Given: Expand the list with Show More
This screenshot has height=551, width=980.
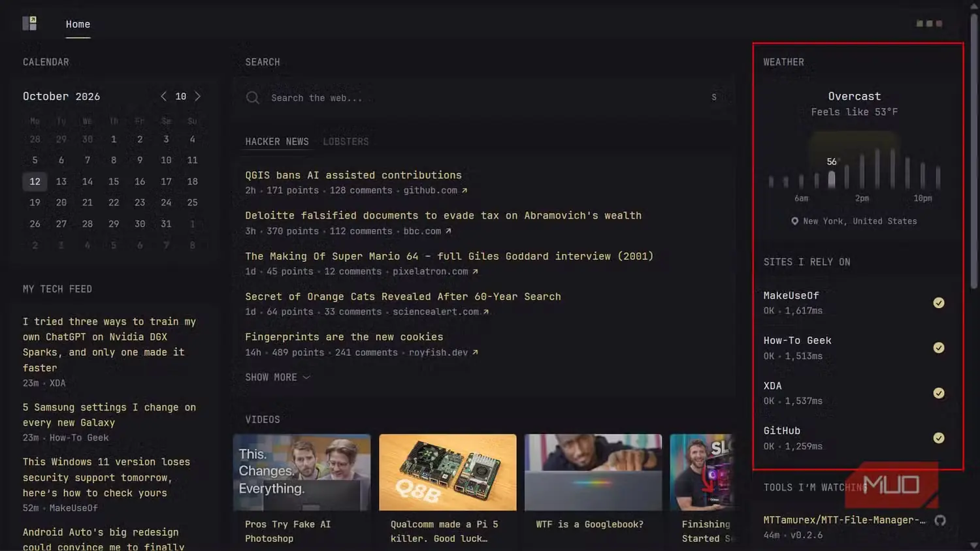Looking at the screenshot, I should click(278, 377).
